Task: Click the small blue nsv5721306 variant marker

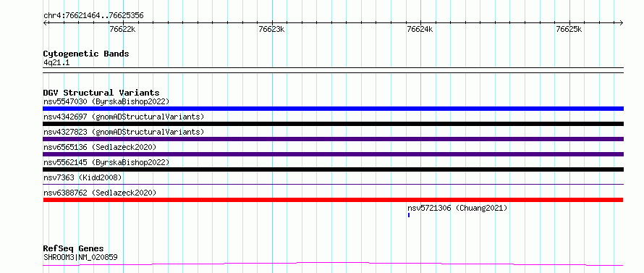Action: 409,215
